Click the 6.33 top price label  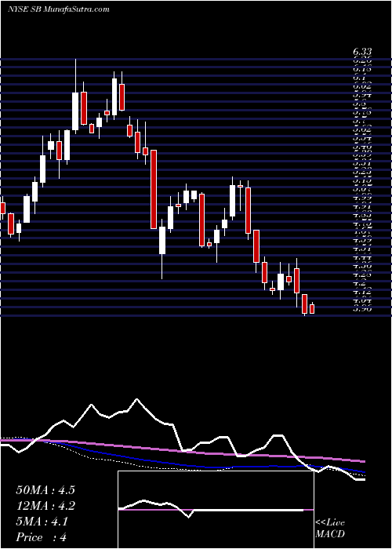(362, 53)
